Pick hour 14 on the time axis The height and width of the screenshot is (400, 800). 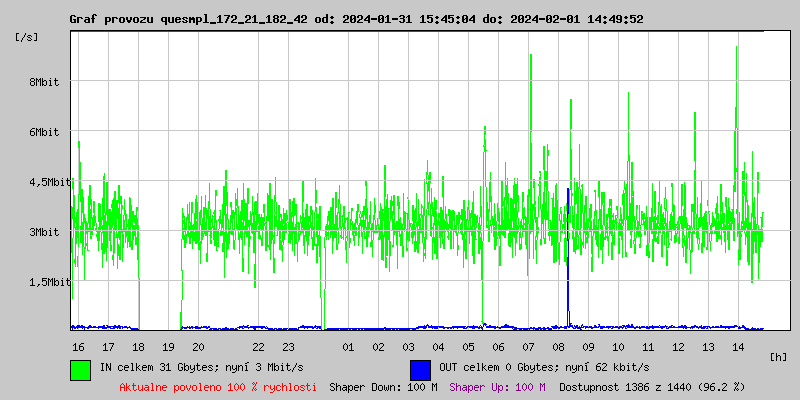(x=738, y=346)
